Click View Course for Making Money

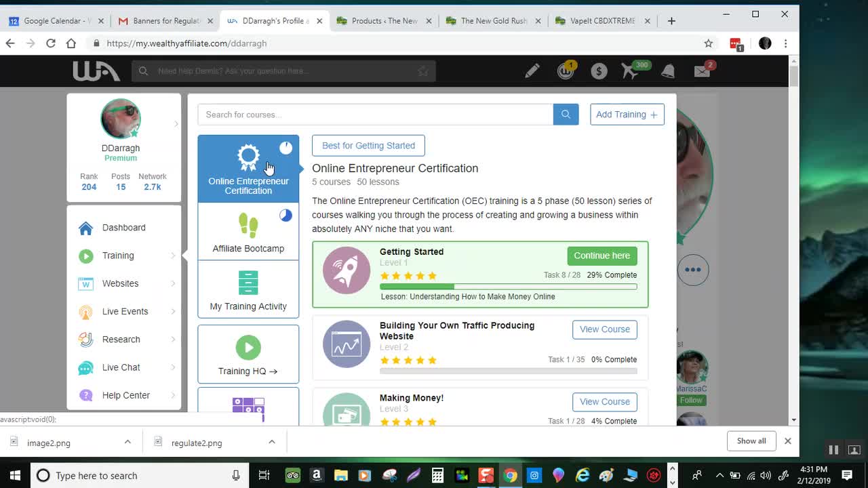(x=605, y=402)
